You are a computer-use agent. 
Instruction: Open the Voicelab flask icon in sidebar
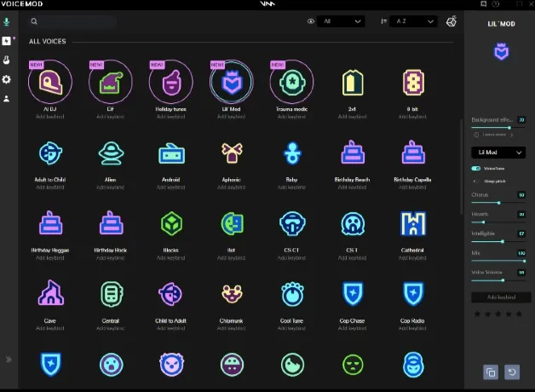click(6, 60)
